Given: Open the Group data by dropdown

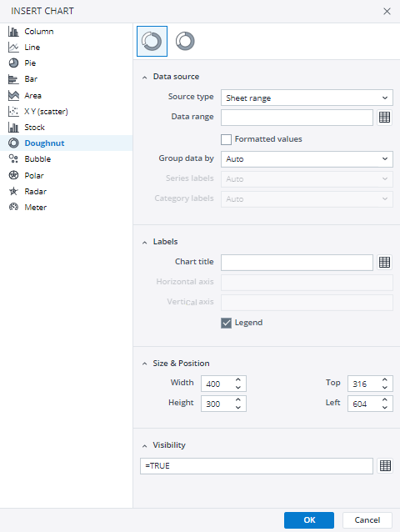Looking at the screenshot, I should click(x=307, y=159).
